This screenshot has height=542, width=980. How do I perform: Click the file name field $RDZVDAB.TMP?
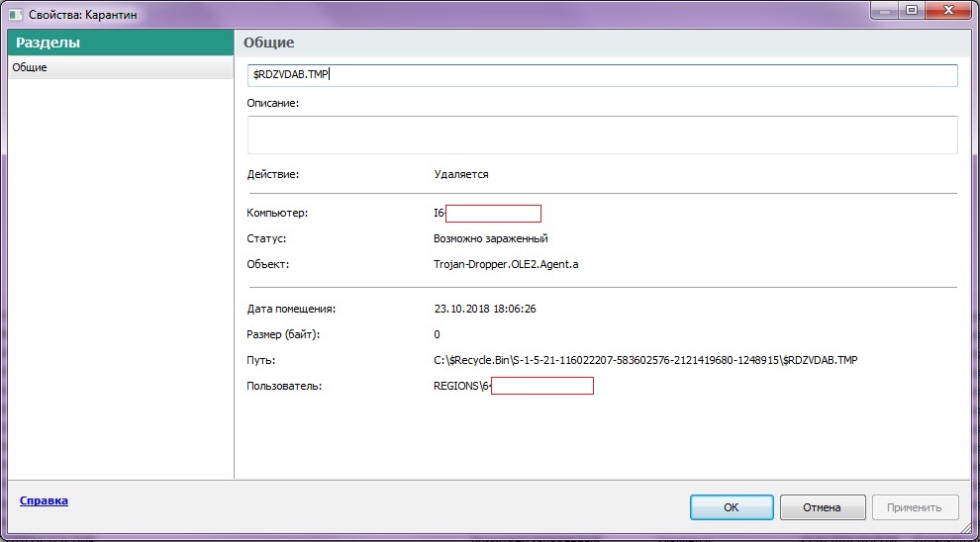603,75
